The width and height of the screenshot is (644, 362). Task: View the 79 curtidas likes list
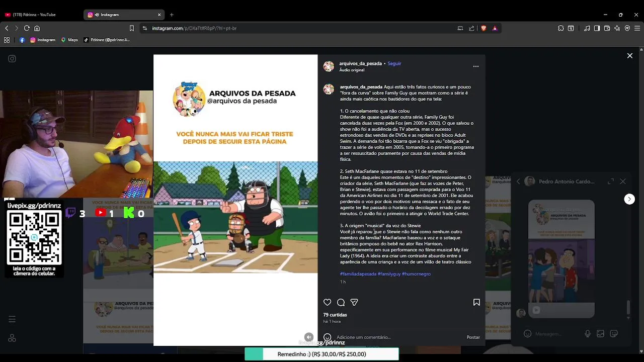335,315
